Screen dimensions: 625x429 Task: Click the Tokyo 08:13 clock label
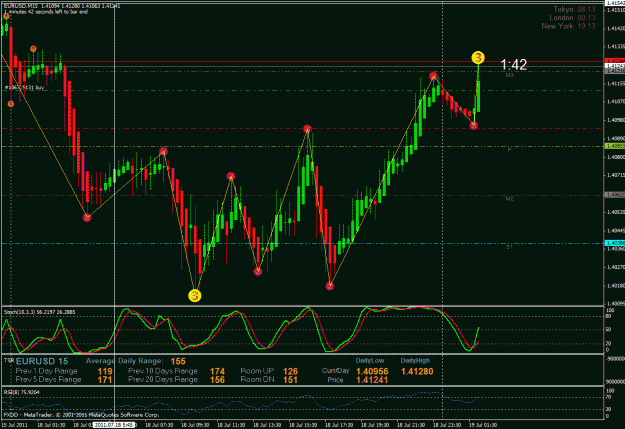[x=574, y=9]
